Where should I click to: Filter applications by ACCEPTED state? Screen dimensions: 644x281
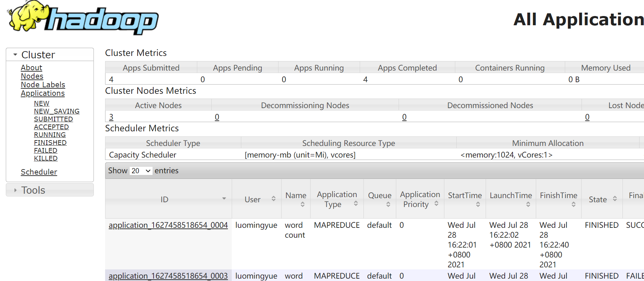[51, 127]
